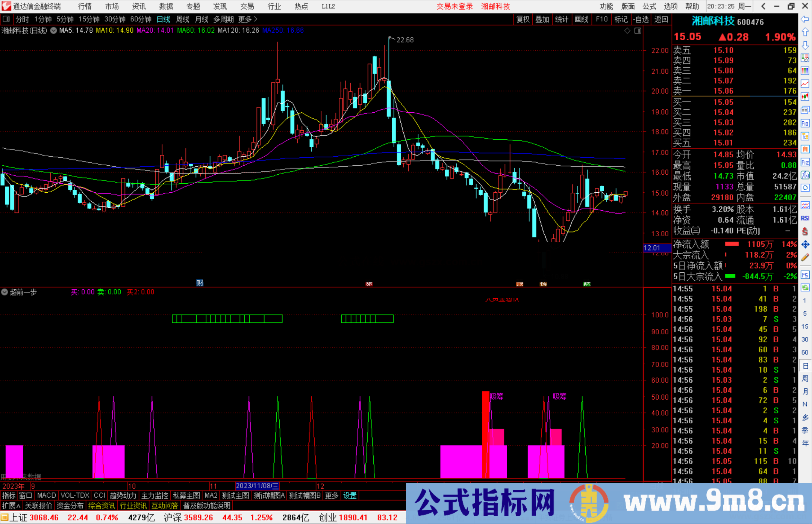Toggle 复权 price adjustment in chart toolbar
The width and height of the screenshot is (812, 524).
[523, 19]
